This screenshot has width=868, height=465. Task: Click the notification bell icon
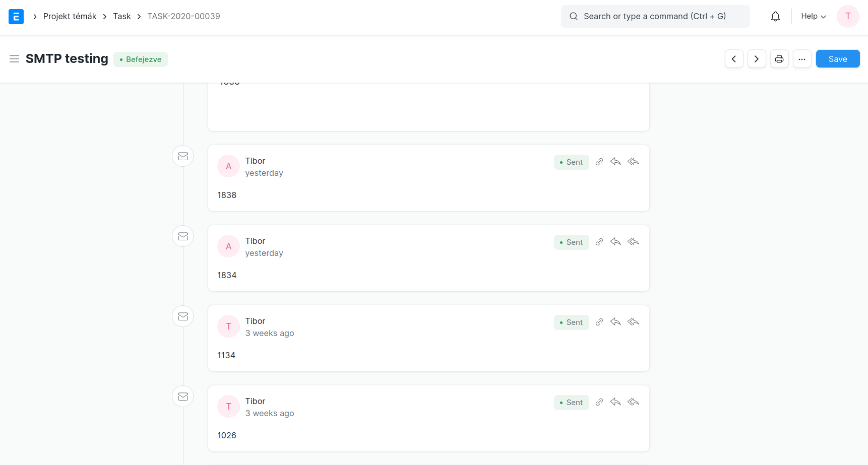[775, 17]
